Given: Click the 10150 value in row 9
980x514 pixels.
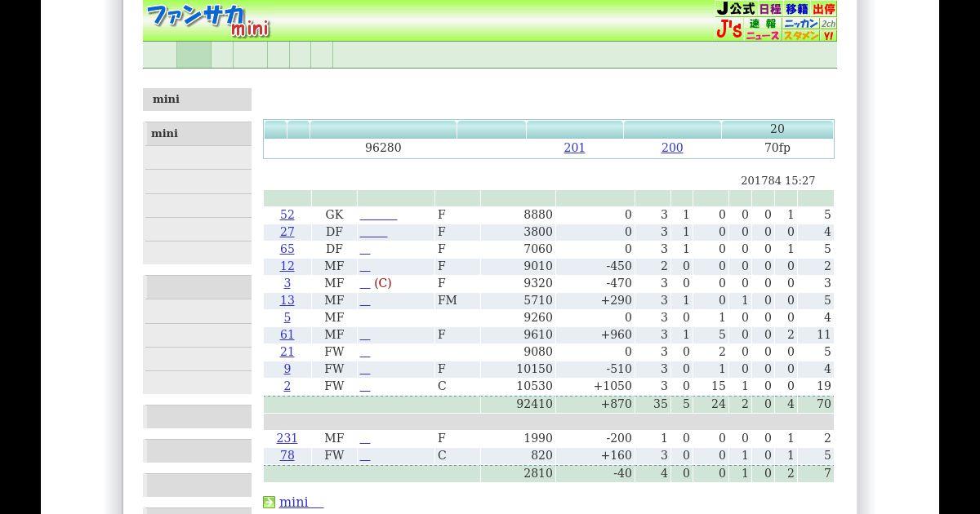Looking at the screenshot, I should pyautogui.click(x=534, y=369).
